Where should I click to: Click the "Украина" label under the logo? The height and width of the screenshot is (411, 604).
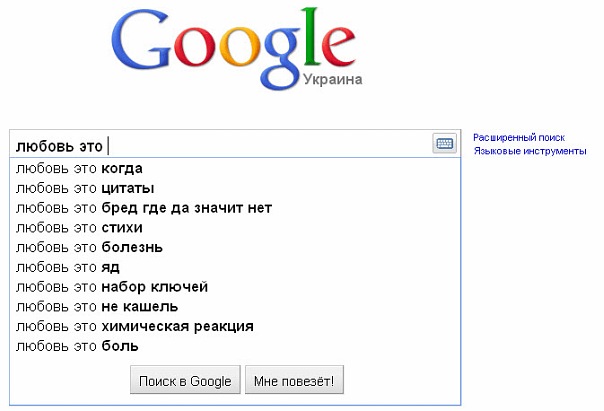coord(331,78)
